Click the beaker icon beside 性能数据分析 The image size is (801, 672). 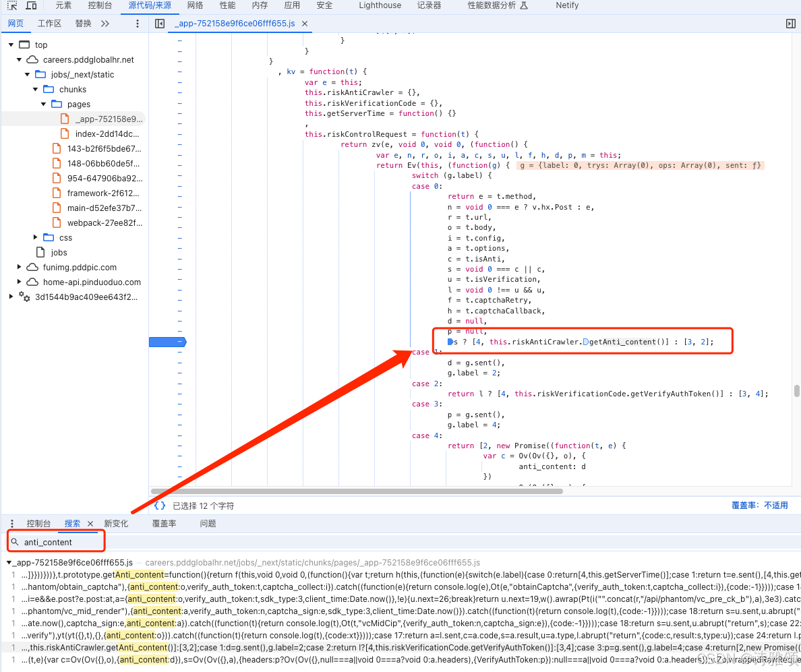524,5
